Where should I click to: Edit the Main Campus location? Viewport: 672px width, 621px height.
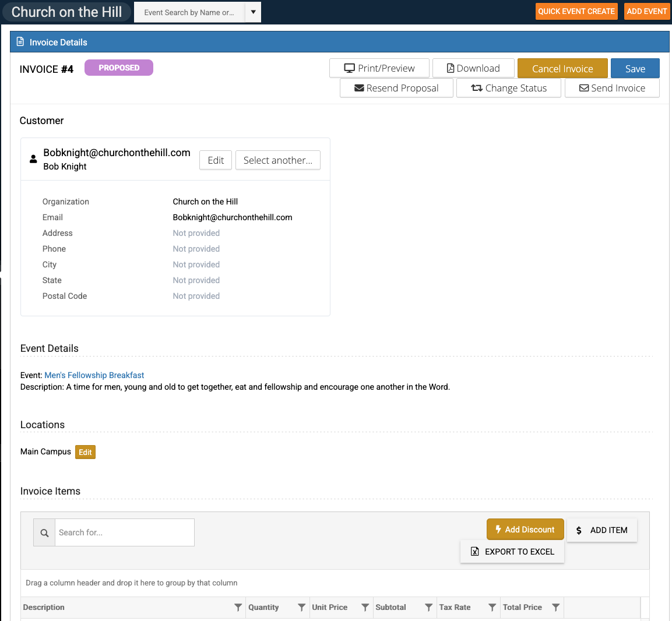[x=85, y=452]
